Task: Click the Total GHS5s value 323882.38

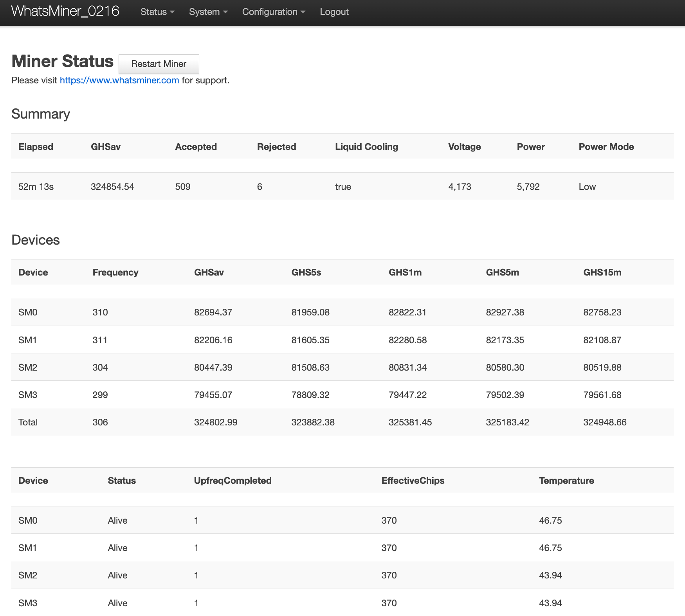Action: 313,422
